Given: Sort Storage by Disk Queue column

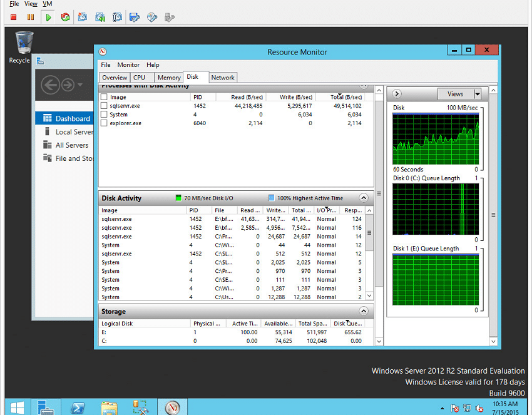Looking at the screenshot, I should (x=348, y=324).
